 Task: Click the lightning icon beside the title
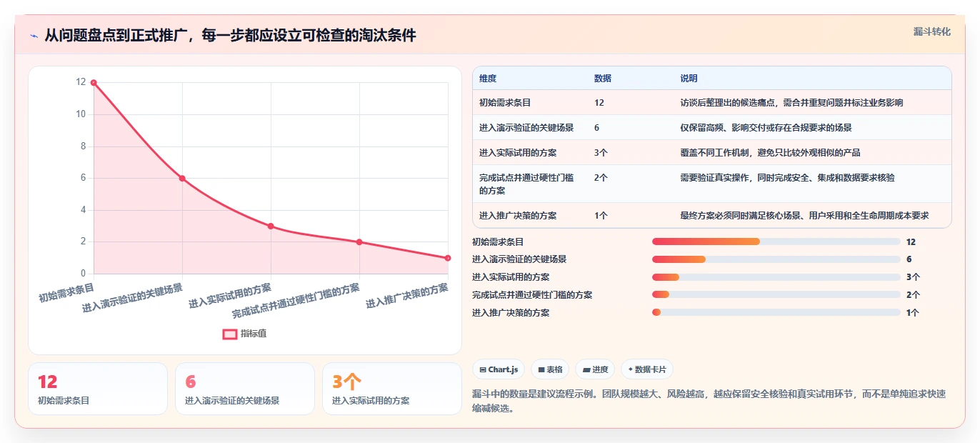pos(34,36)
